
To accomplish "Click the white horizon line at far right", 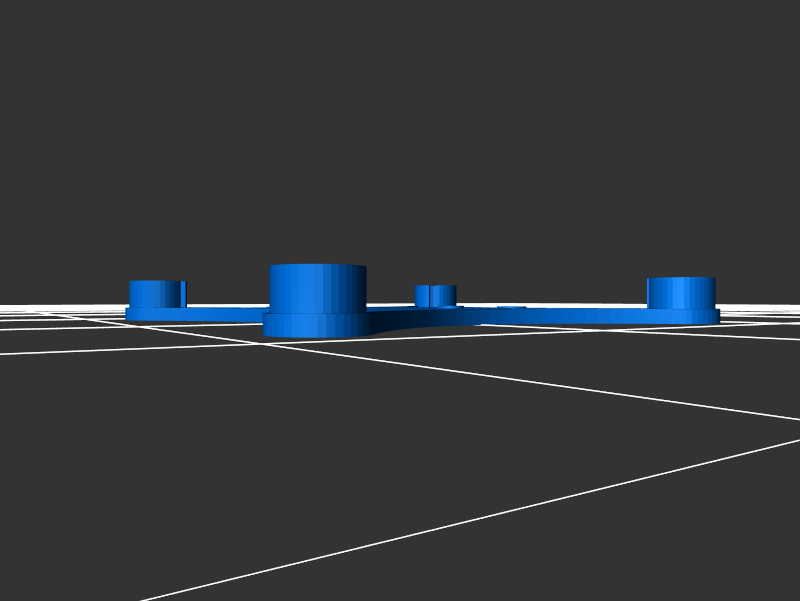I will pos(770,306).
